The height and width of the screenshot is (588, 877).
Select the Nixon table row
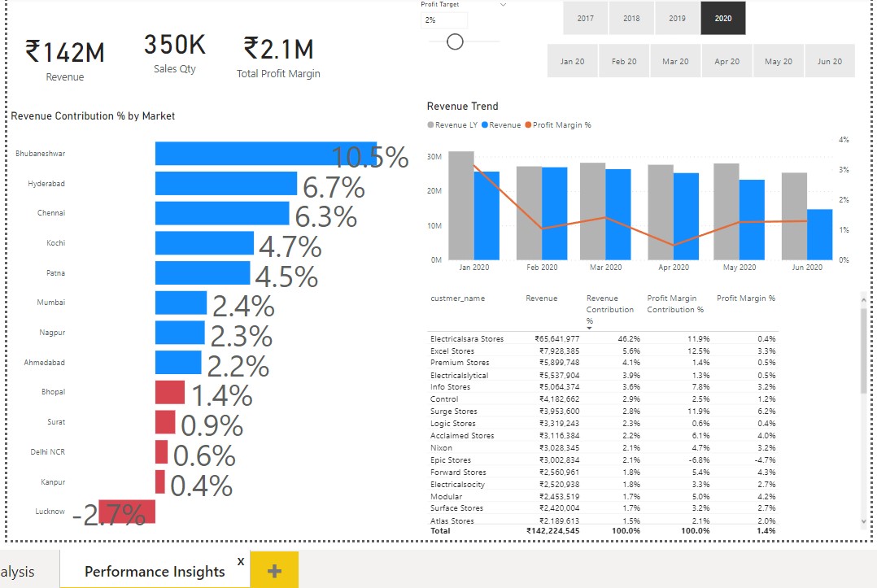click(603, 447)
